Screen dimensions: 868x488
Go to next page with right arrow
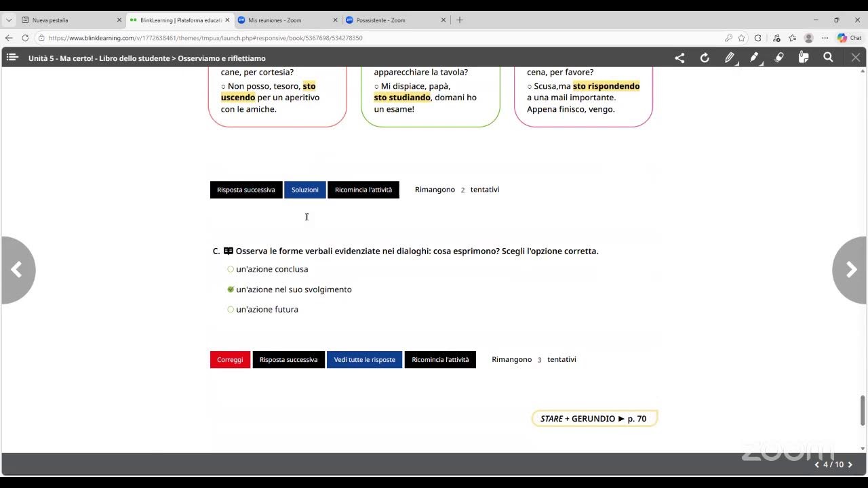[851, 270]
